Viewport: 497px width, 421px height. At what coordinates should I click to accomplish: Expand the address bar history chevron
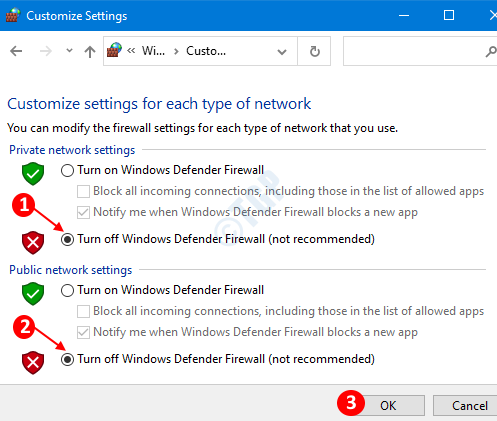click(282, 52)
